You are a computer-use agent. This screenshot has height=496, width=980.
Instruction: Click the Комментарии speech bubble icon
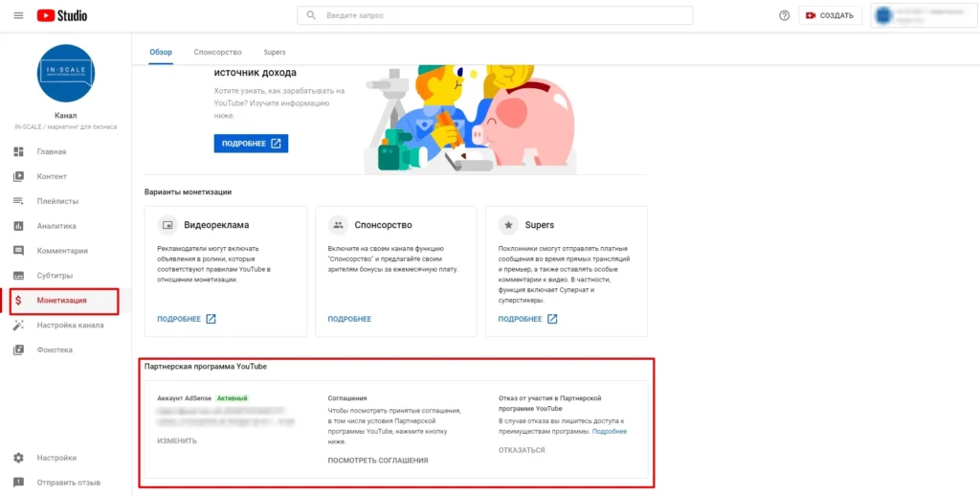click(x=19, y=251)
